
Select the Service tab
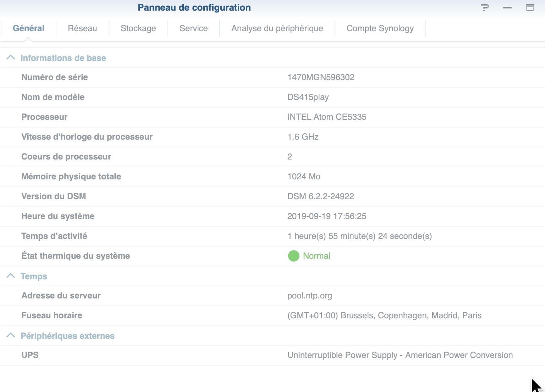(x=193, y=28)
